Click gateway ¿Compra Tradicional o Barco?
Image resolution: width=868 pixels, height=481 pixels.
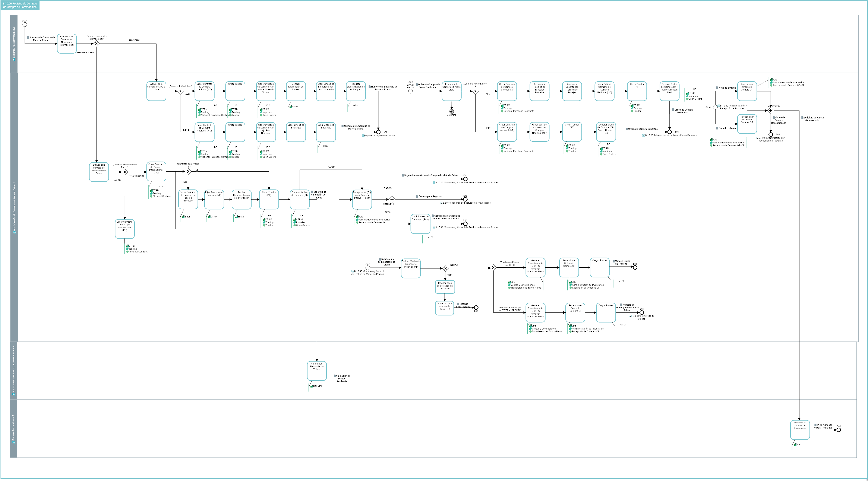(x=125, y=172)
